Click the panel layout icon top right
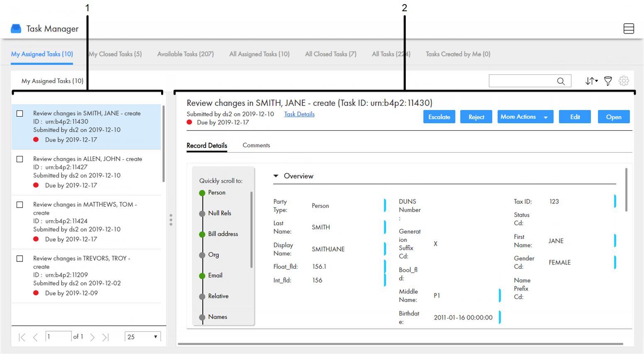644x354 pixels. click(628, 29)
